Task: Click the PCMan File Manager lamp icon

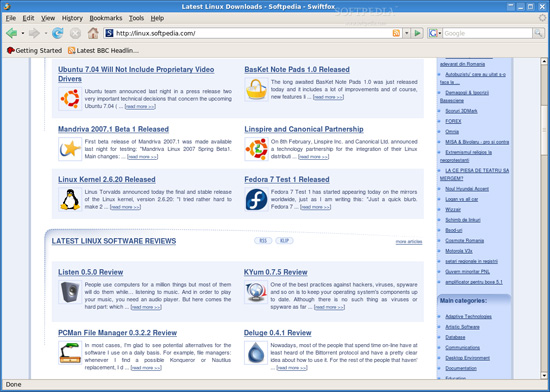Action: tap(70, 353)
